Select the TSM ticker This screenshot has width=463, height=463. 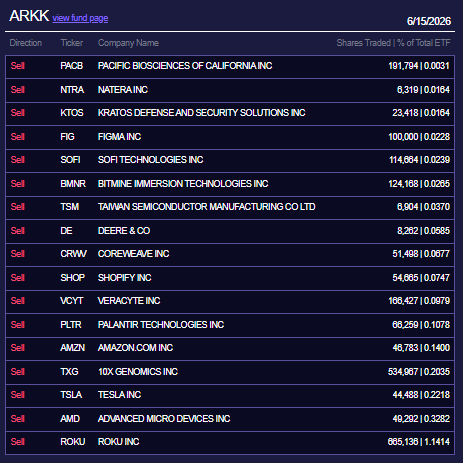pos(70,207)
